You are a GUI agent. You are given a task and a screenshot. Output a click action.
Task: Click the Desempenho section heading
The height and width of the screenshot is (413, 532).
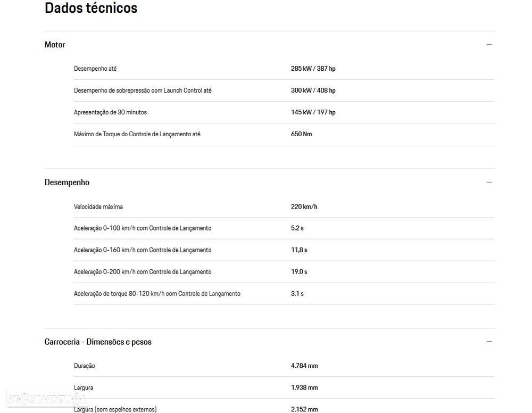pyautogui.click(x=67, y=183)
